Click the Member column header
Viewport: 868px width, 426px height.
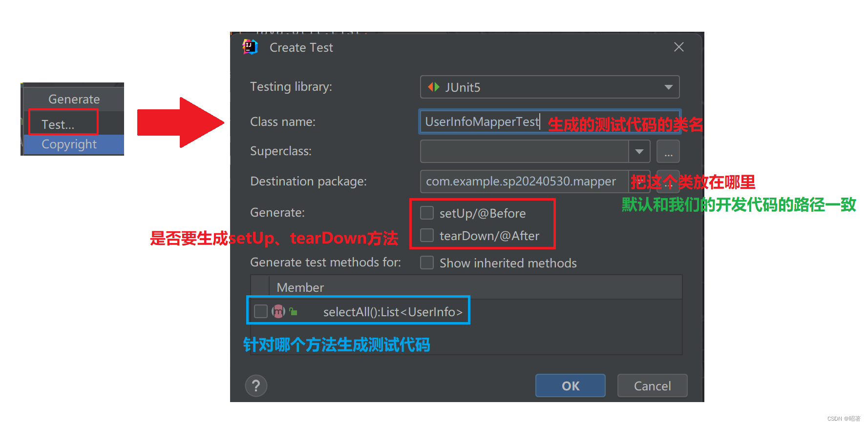point(300,287)
